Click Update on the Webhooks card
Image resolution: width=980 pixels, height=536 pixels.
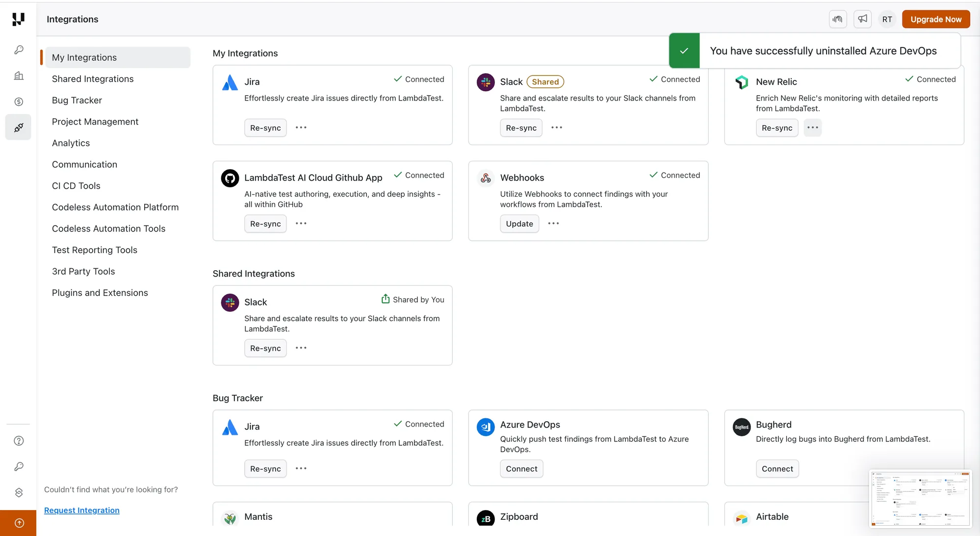point(519,224)
